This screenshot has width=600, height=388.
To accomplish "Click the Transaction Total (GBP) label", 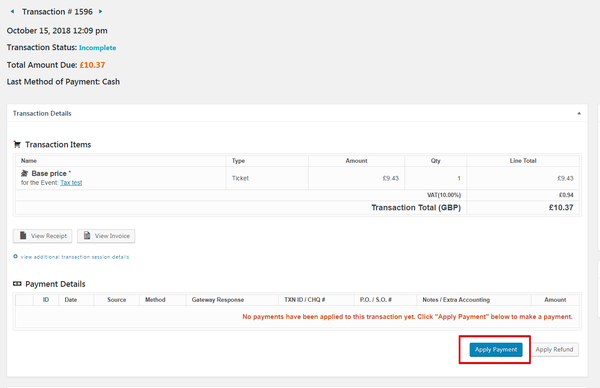I will coord(416,207).
